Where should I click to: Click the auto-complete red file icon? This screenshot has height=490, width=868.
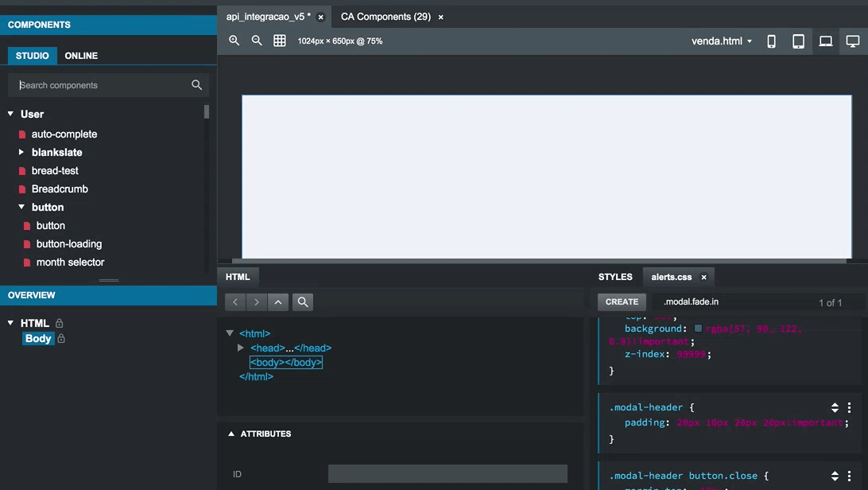coord(22,134)
